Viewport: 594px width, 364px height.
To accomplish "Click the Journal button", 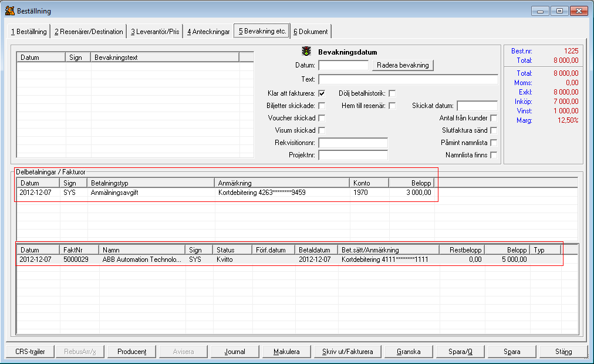I will (235, 352).
